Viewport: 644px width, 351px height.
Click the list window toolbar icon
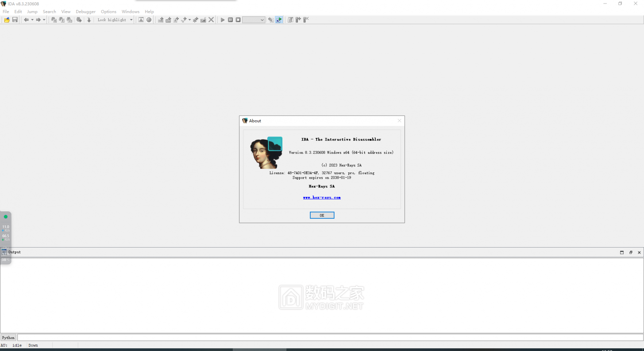290,20
